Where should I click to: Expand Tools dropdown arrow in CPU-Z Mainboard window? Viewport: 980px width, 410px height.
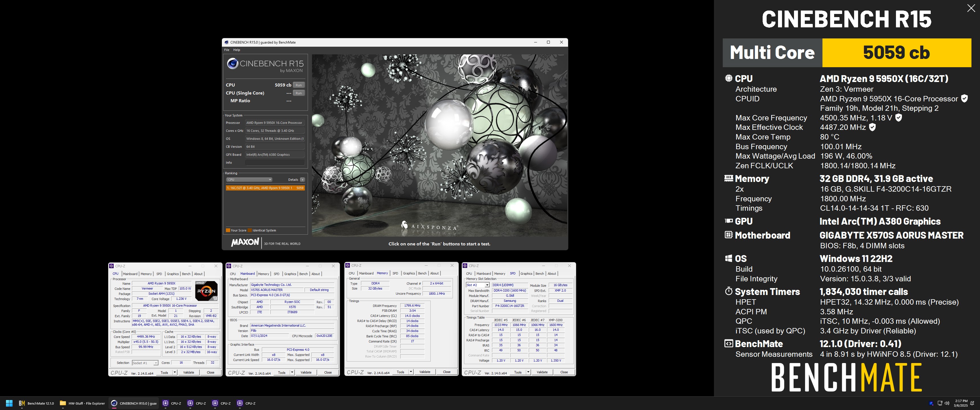292,372
